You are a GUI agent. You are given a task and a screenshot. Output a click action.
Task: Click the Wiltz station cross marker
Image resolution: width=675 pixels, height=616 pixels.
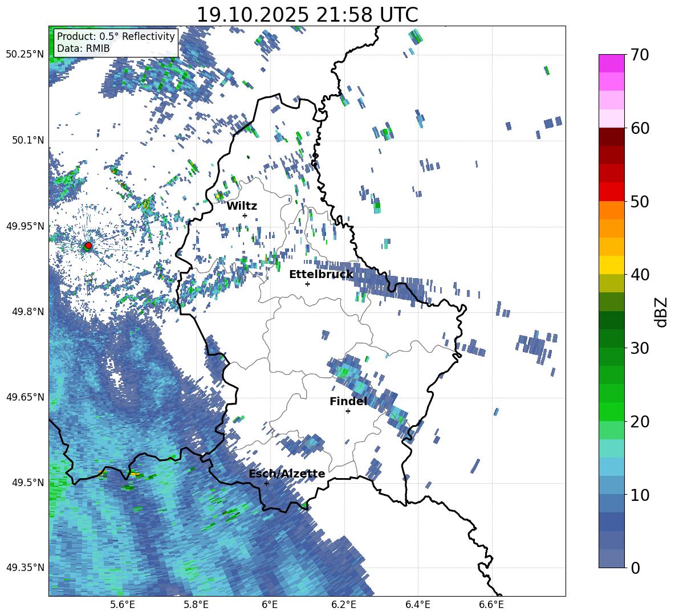245,215
